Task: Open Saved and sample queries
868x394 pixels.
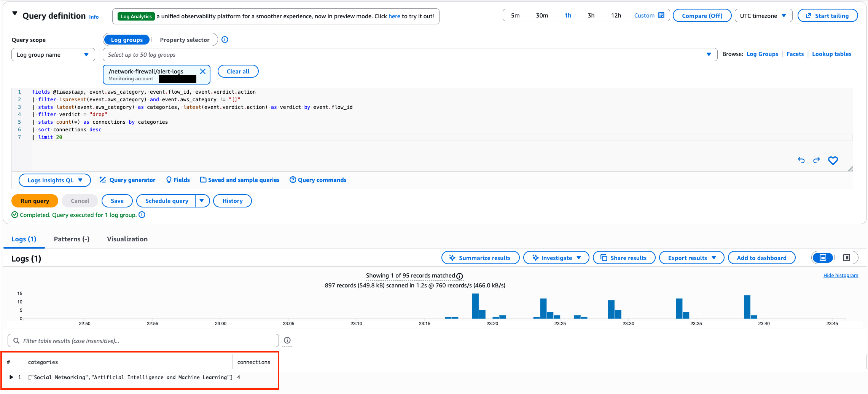Action: pos(240,180)
